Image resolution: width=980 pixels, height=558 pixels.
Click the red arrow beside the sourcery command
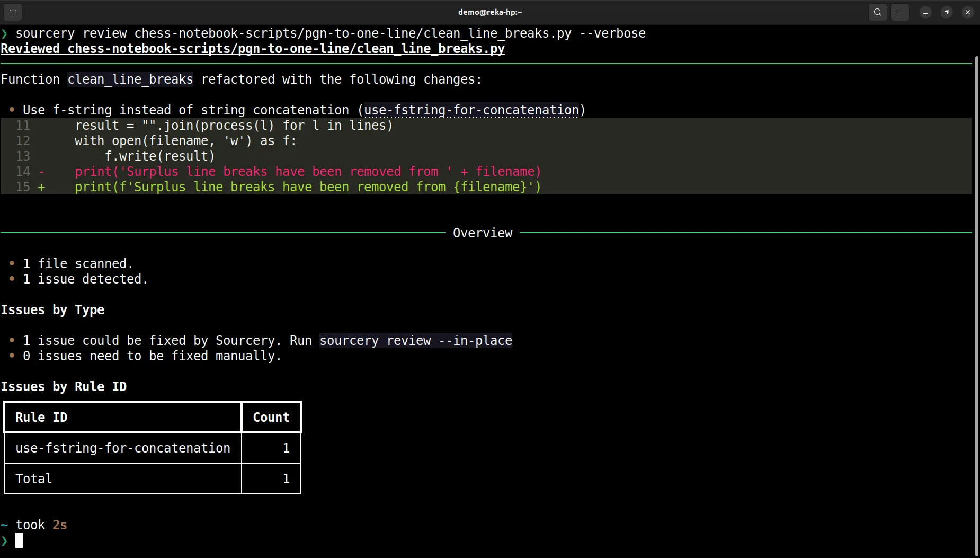click(5, 33)
